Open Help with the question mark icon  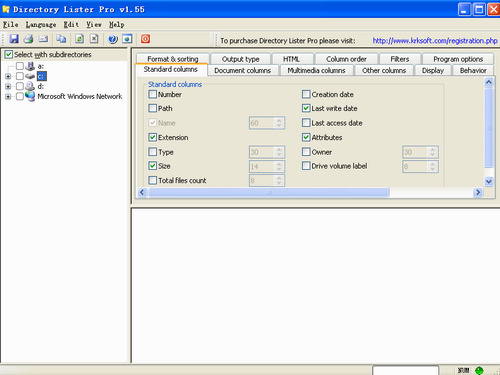[x=113, y=39]
